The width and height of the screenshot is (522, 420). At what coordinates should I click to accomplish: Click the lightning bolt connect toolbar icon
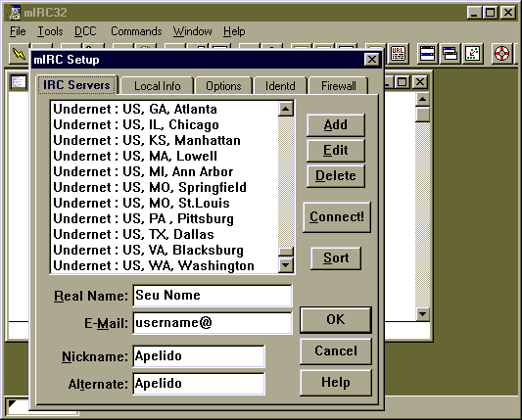click(x=19, y=53)
